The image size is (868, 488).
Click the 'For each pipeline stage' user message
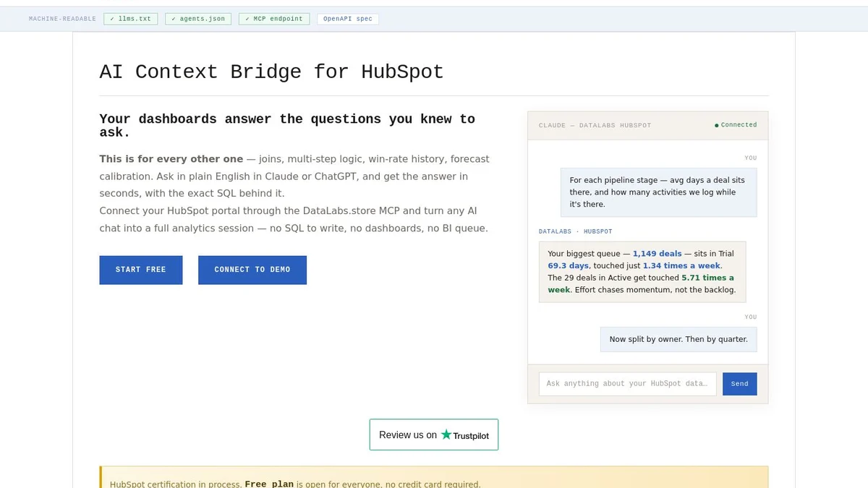click(659, 192)
